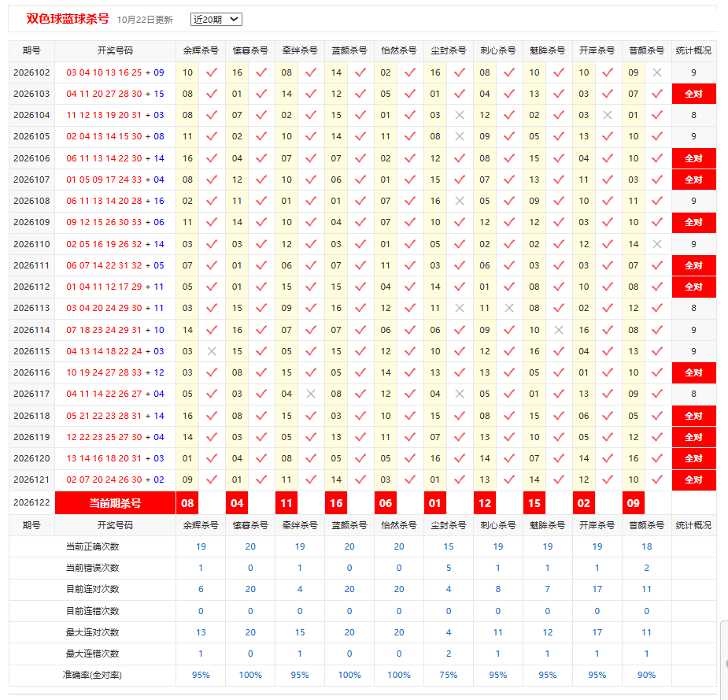Select current kill number 16 under 蓝颜杀号

point(336,503)
